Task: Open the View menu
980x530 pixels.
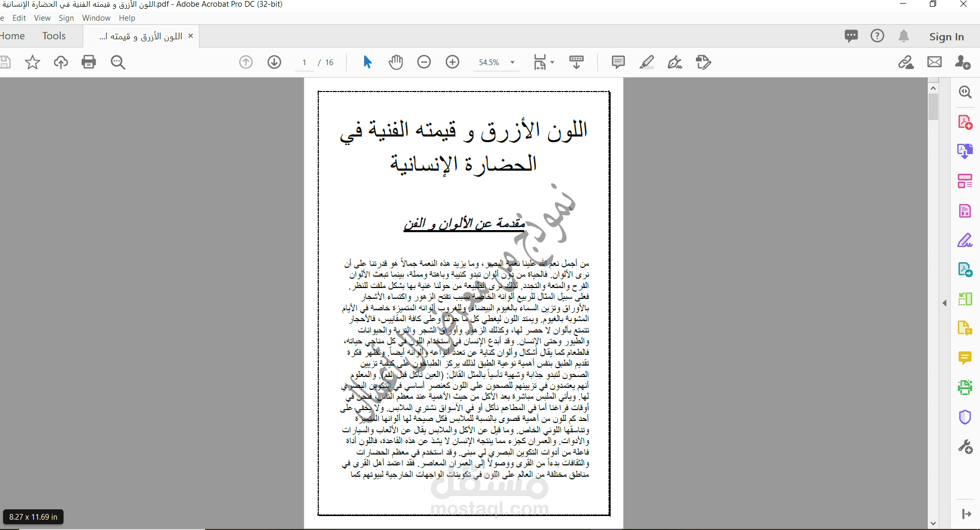Action: coord(42,18)
